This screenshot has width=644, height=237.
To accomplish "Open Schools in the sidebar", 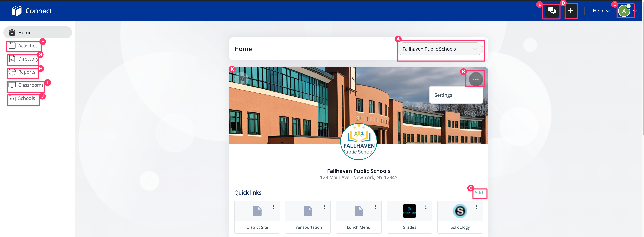I will click(x=22, y=98).
